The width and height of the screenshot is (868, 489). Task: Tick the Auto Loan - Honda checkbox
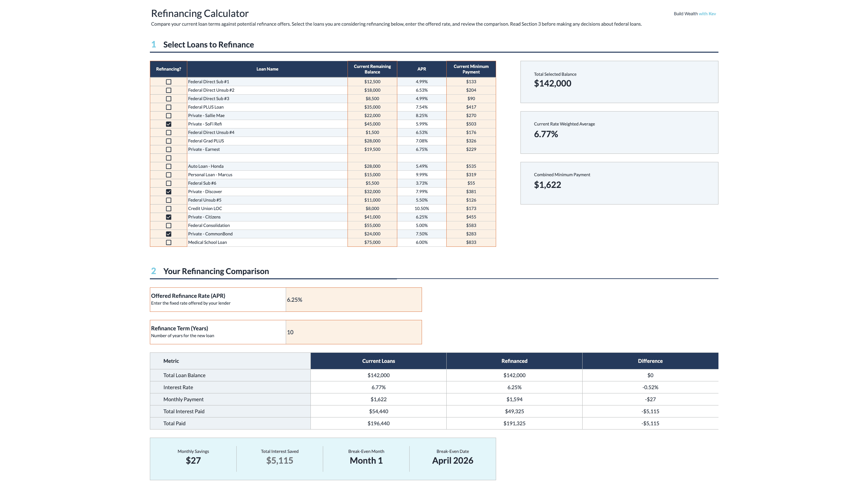[x=168, y=166]
